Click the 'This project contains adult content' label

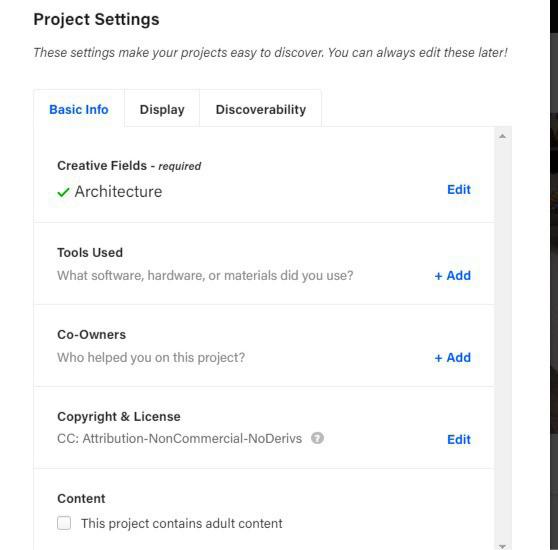point(181,524)
